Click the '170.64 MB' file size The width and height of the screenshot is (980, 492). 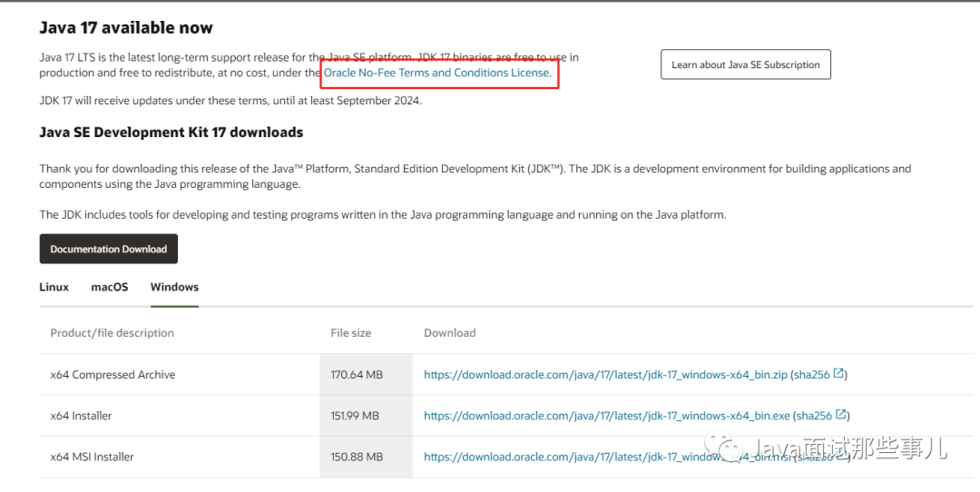tap(357, 375)
